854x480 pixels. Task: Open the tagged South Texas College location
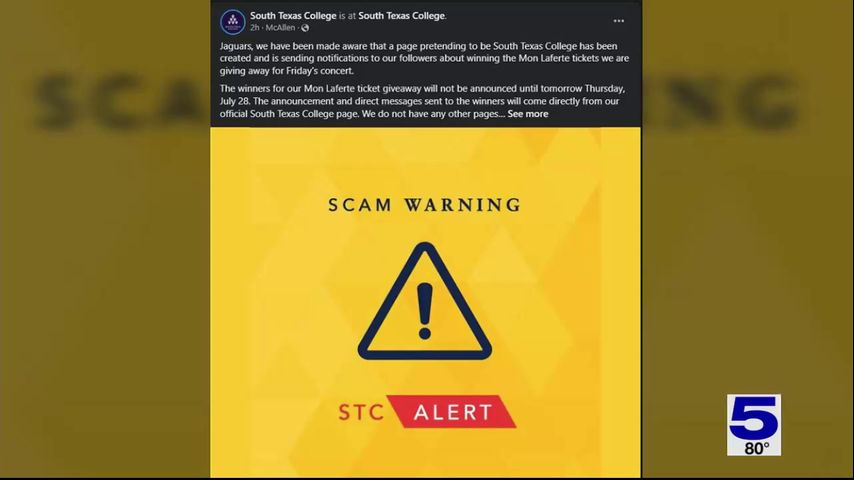(402, 16)
